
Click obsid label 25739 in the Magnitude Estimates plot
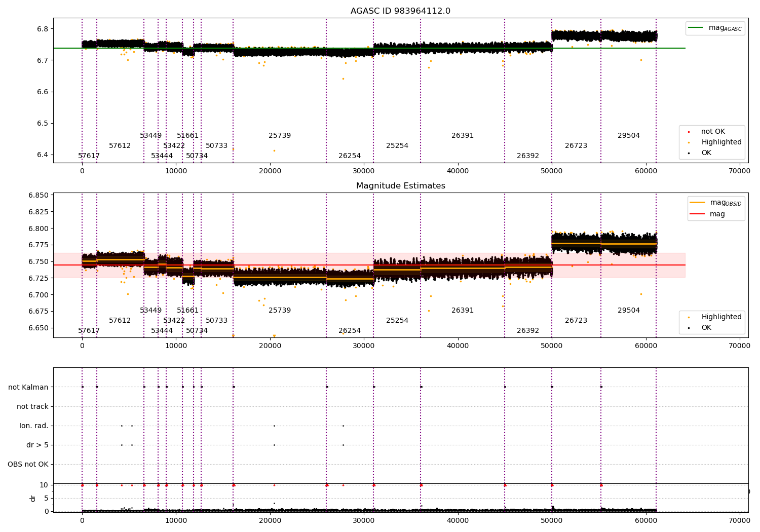[280, 311]
